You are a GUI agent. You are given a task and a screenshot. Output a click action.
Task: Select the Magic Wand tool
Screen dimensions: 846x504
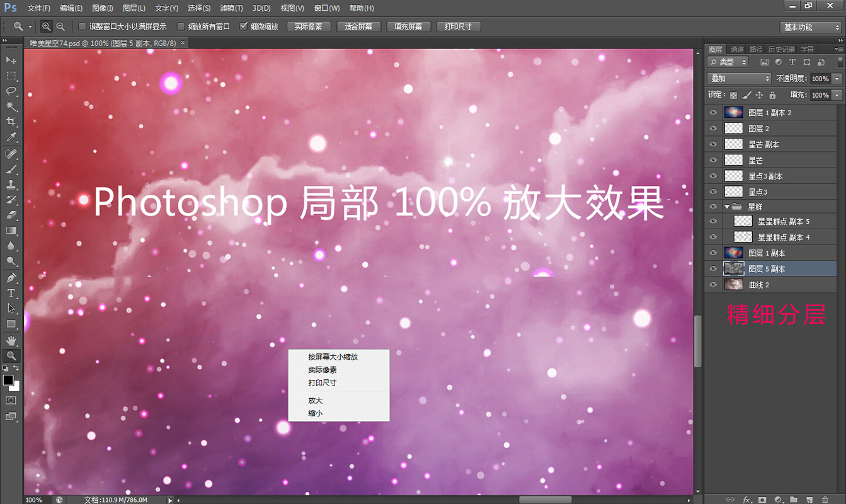coord(11,106)
